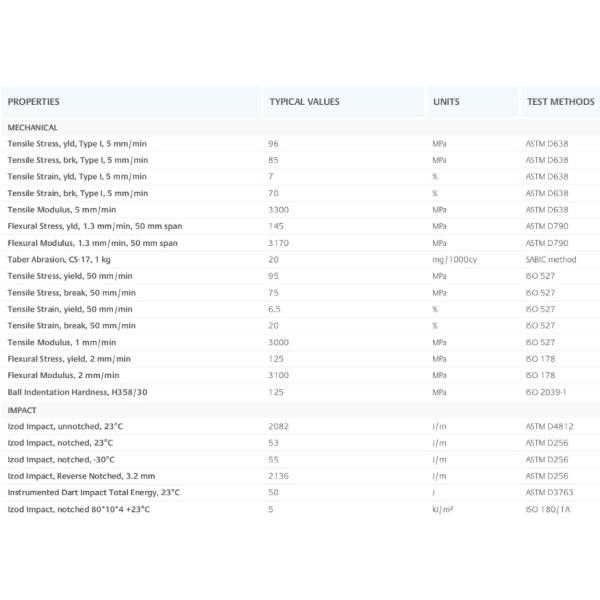Select the ASTM D4812 test method
Image resolution: width=600 pixels, height=600 pixels.
[x=549, y=426]
